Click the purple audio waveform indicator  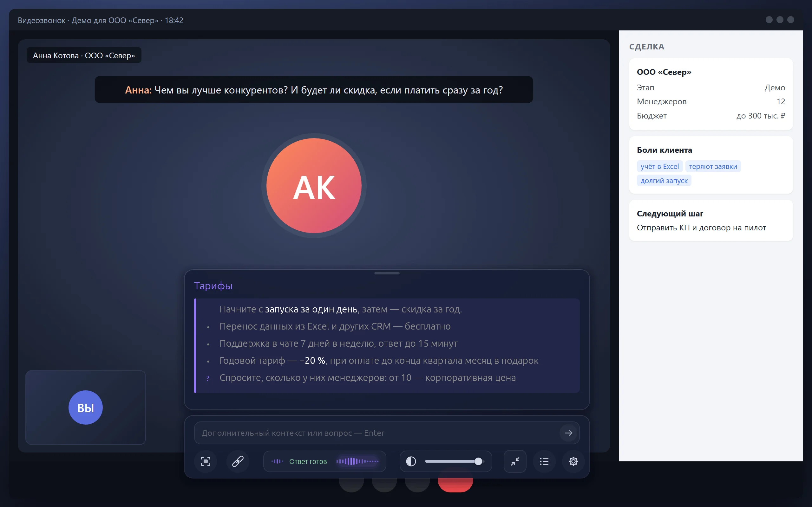357,461
